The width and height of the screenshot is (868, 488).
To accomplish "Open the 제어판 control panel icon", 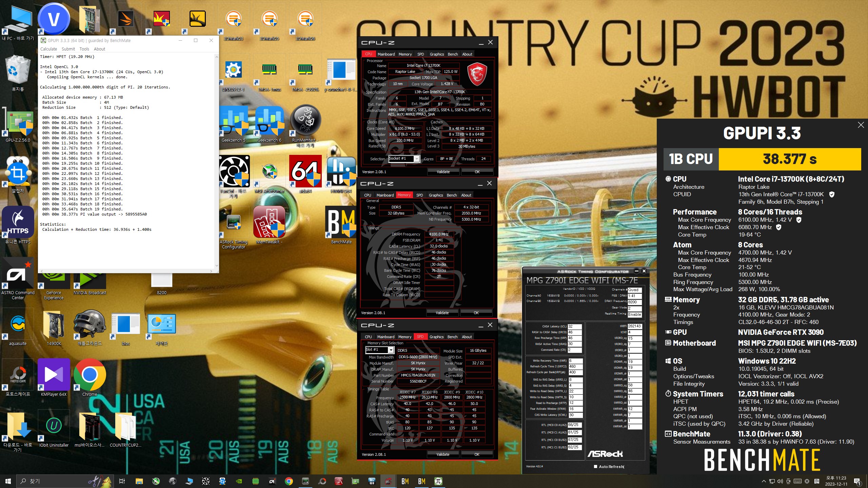I will click(x=162, y=328).
